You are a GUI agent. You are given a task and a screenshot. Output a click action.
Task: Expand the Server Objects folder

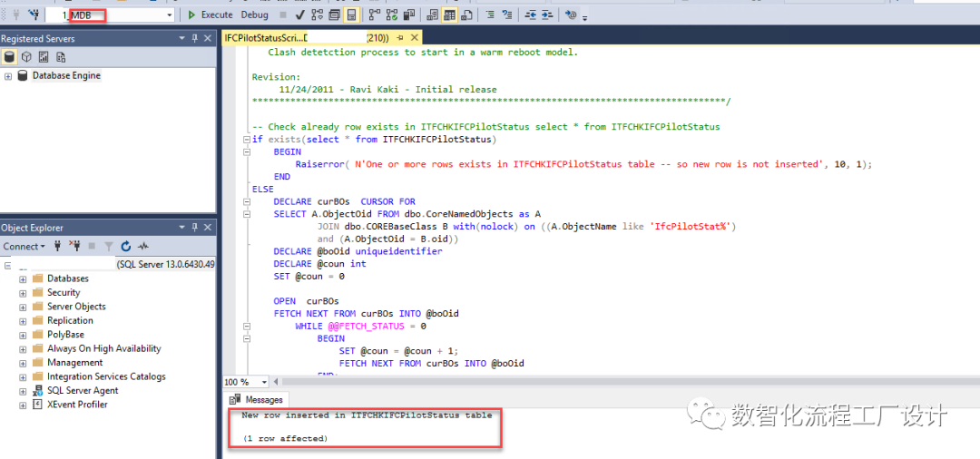coord(23,308)
